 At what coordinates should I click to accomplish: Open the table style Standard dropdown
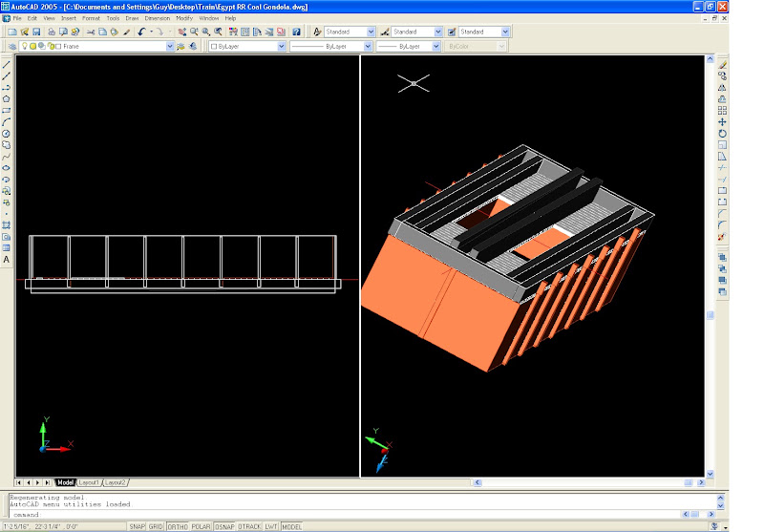tap(505, 32)
